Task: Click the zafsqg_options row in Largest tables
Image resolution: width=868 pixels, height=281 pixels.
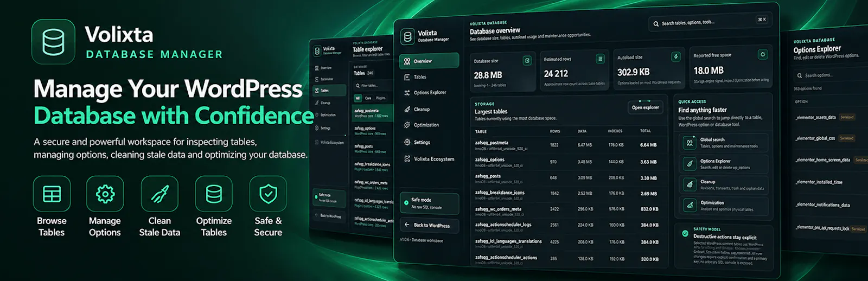Action: click(x=569, y=162)
